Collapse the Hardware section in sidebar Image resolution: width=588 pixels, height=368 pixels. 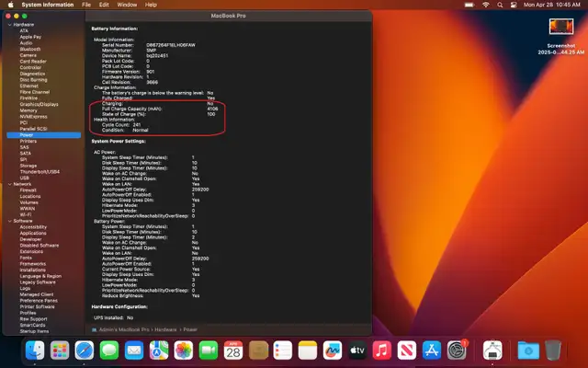coord(10,25)
